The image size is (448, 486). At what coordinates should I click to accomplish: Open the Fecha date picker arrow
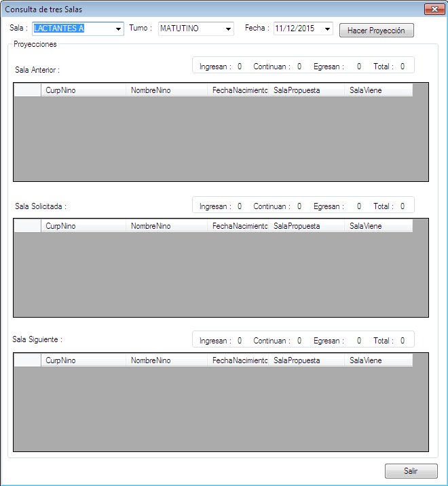pos(327,29)
